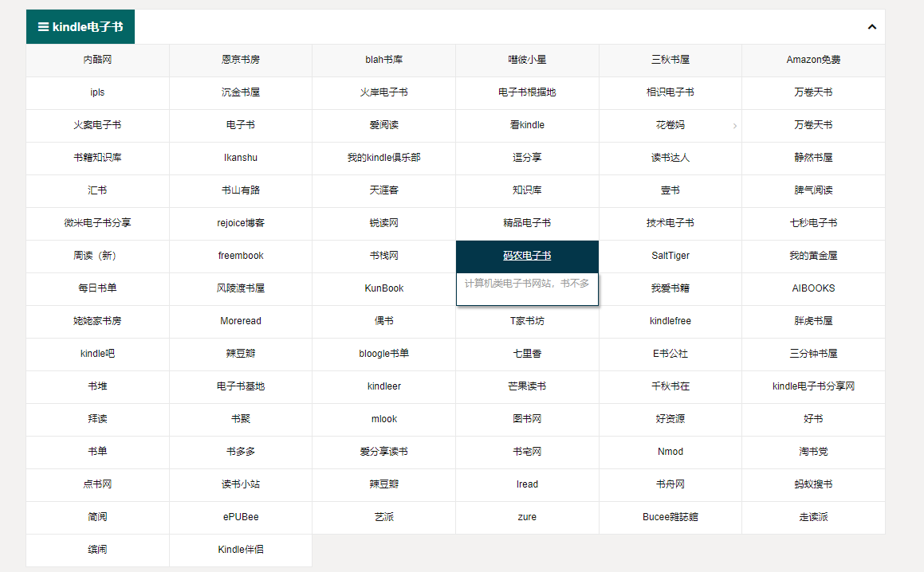Visit the ePUBee link
The height and width of the screenshot is (572, 924).
pyautogui.click(x=240, y=517)
